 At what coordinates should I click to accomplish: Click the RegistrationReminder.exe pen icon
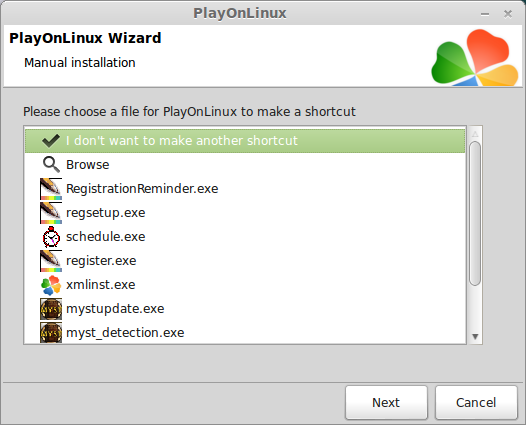pyautogui.click(x=51, y=189)
